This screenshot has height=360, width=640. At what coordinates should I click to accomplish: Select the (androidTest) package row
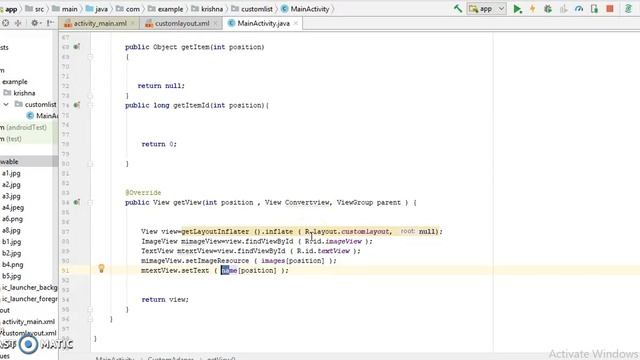[23, 127]
